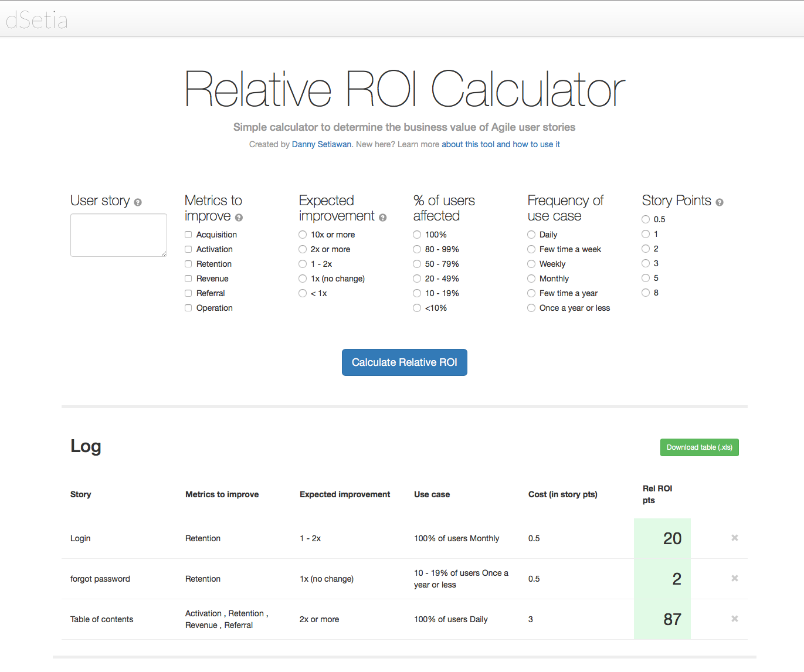Viewport: 804px width, 672px height.
Task: Select Daily frequency of use case
Action: click(531, 235)
